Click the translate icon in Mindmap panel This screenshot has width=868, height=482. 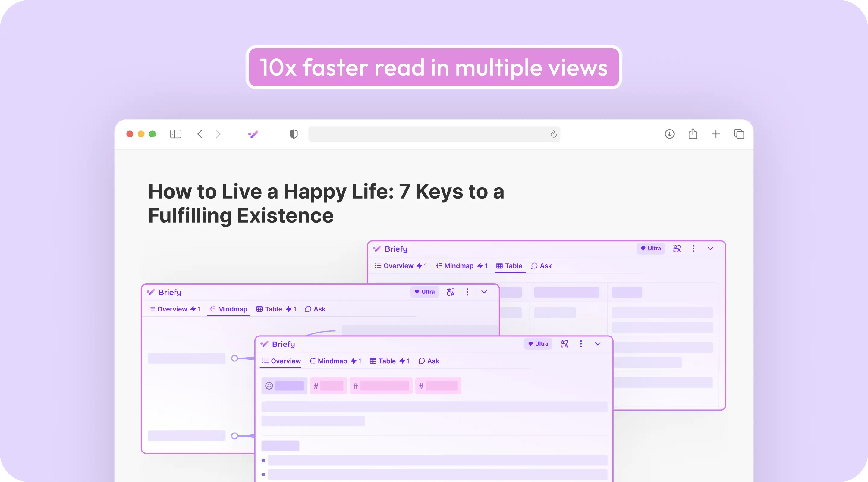coord(451,292)
